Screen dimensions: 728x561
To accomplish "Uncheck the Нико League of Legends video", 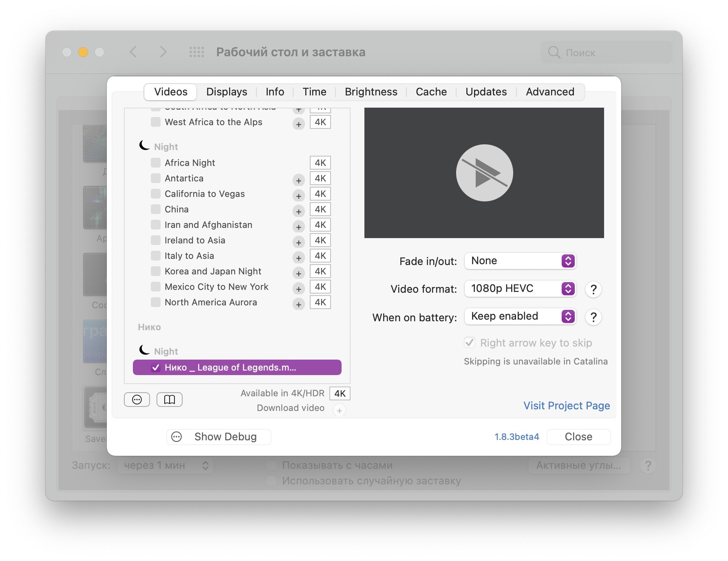I will coord(156,367).
